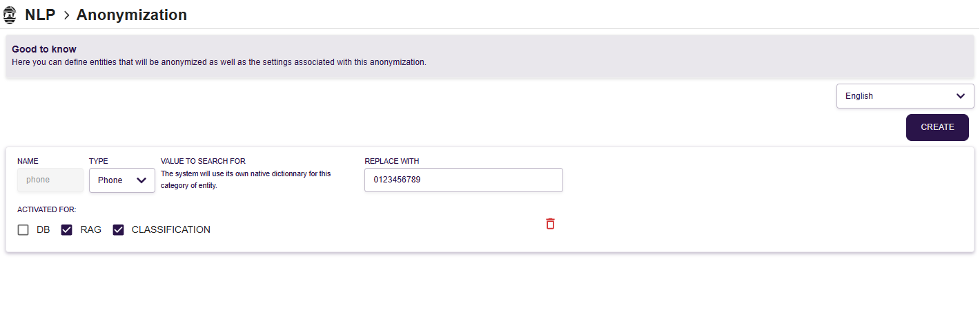Click the CREATE button
The width and height of the screenshot is (980, 311).
click(937, 127)
